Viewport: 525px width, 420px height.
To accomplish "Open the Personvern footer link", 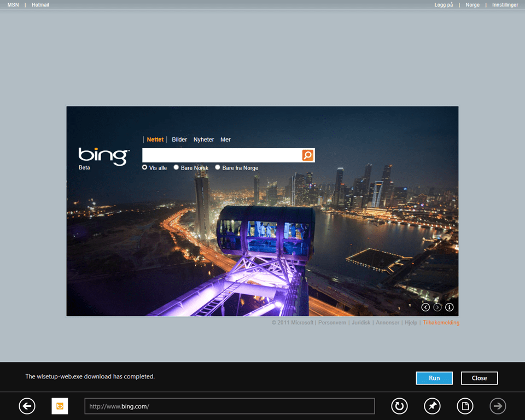I will (x=332, y=323).
